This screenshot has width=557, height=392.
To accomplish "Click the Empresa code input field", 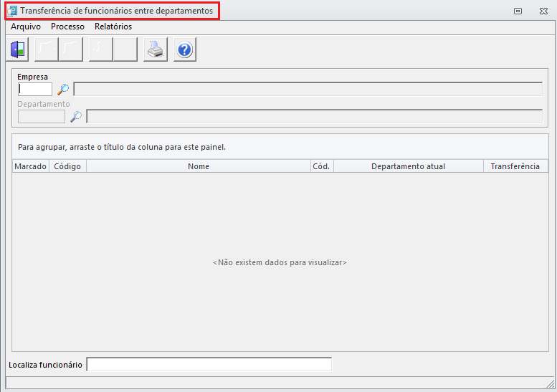I will [x=35, y=89].
